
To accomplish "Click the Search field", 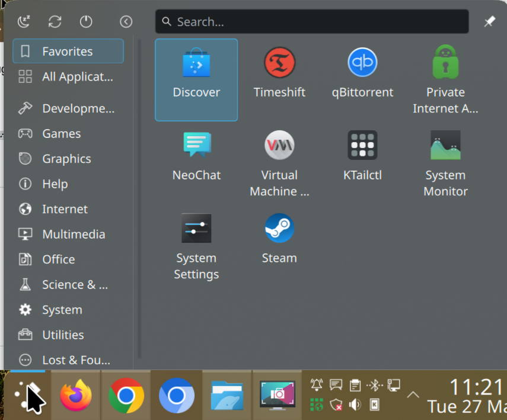I will 312,22.
